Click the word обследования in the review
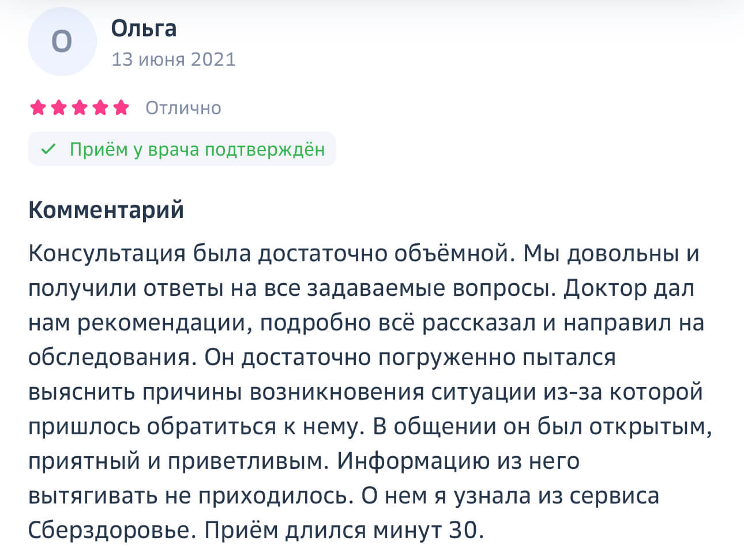Viewport: 744px width, 560px height. [x=110, y=358]
